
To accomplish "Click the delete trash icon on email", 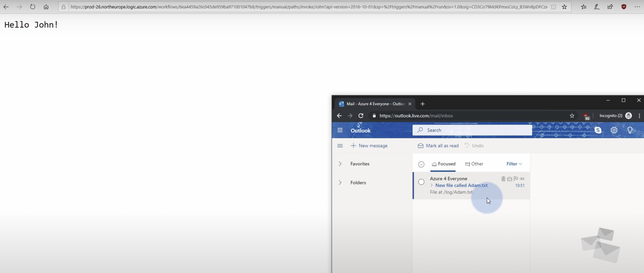I will coord(503,178).
